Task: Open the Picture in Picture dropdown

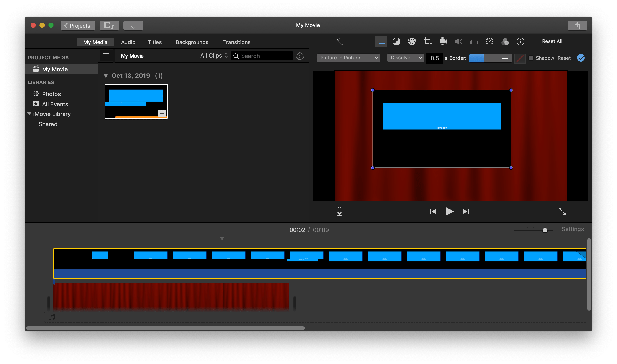Action: pyautogui.click(x=348, y=58)
